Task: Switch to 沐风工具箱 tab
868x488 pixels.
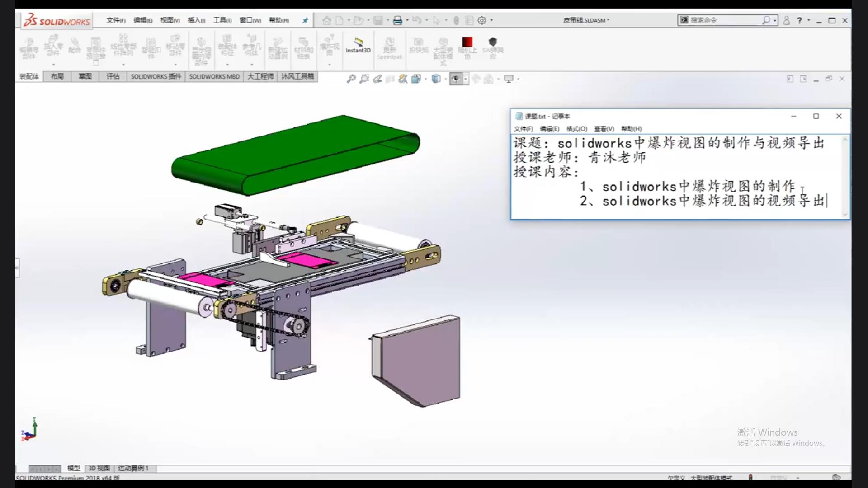Action: click(297, 76)
